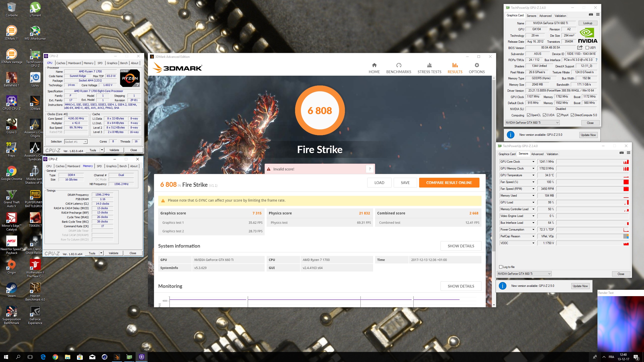Toggle the CUDA checkbox
The height and width of the screenshot is (362, 644).
(544, 115)
